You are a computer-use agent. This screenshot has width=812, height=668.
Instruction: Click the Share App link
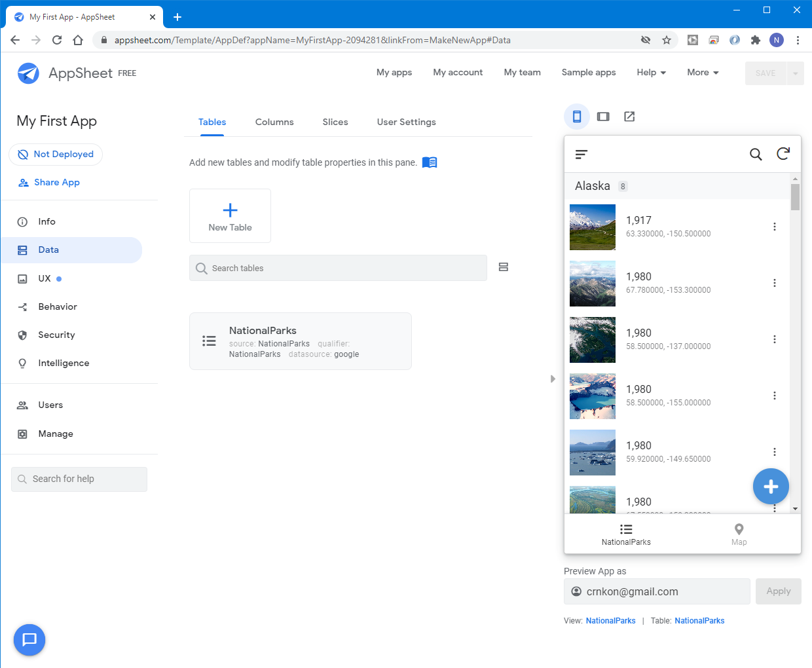pyautogui.click(x=56, y=183)
